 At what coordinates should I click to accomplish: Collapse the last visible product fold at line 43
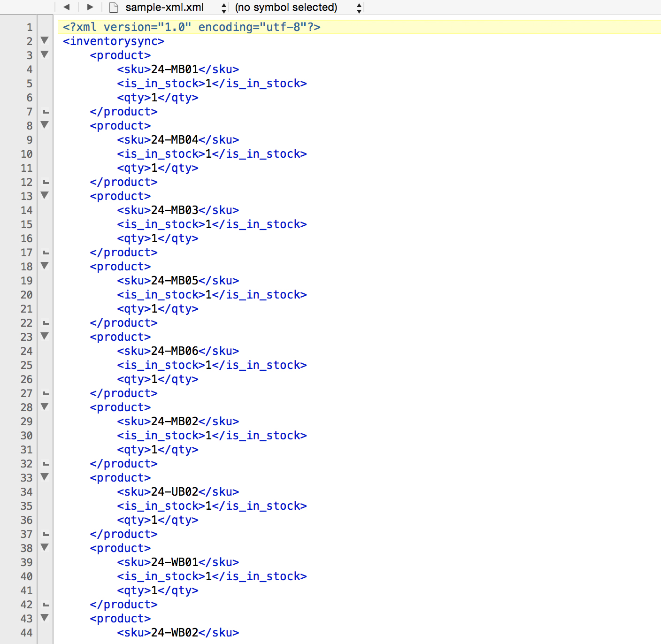[x=44, y=619]
